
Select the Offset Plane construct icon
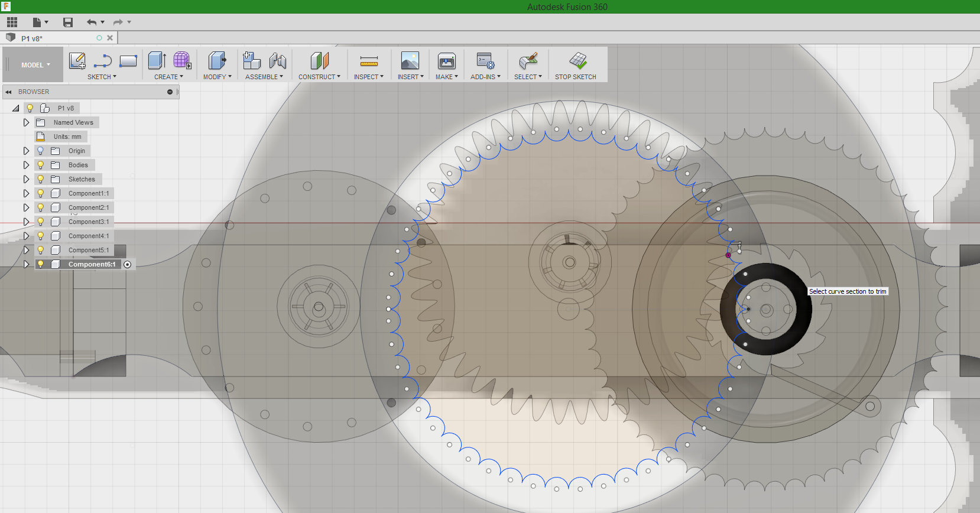pos(319,60)
